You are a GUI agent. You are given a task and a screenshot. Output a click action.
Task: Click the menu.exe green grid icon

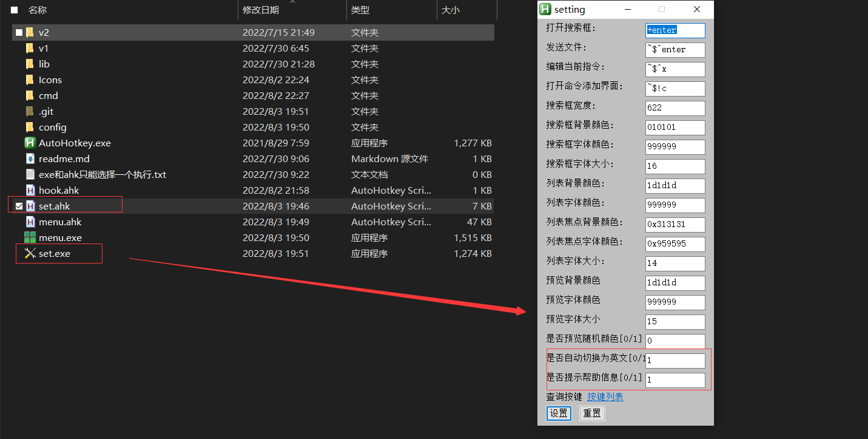pyautogui.click(x=30, y=237)
